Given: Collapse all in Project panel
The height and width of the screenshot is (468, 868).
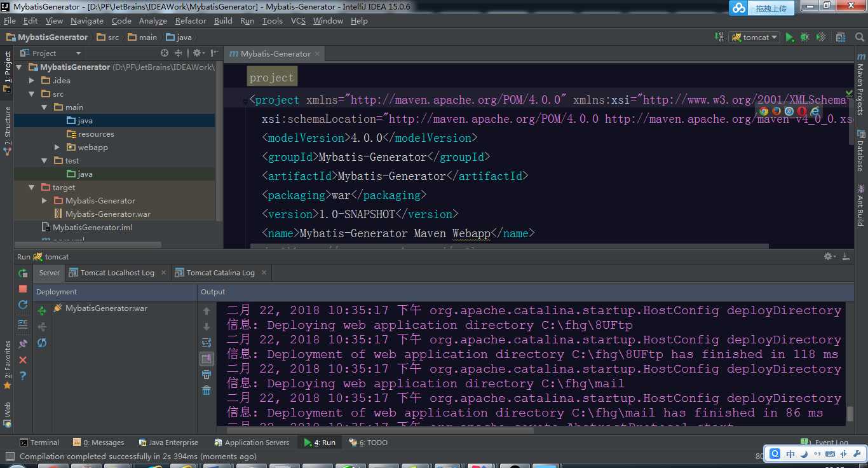Looking at the screenshot, I should tap(179, 53).
